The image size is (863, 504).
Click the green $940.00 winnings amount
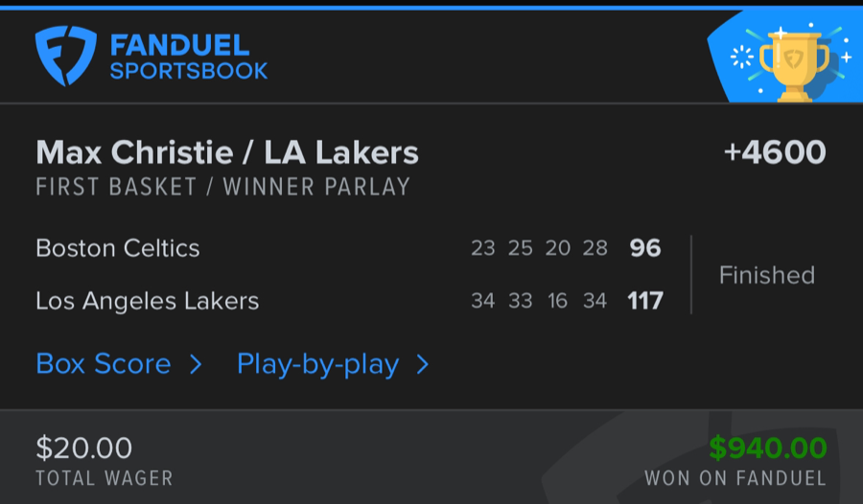768,447
